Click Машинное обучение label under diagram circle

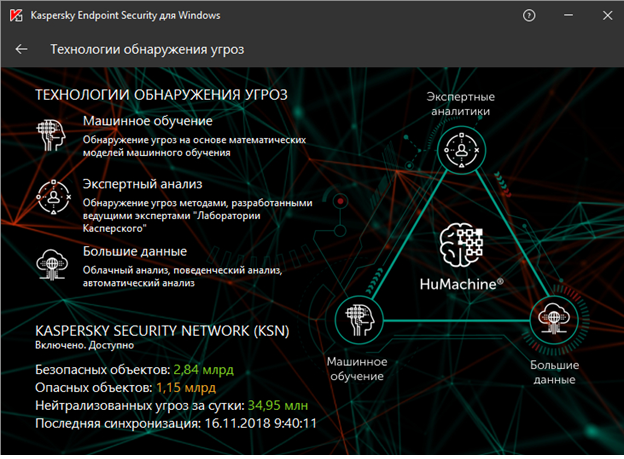[x=357, y=369]
